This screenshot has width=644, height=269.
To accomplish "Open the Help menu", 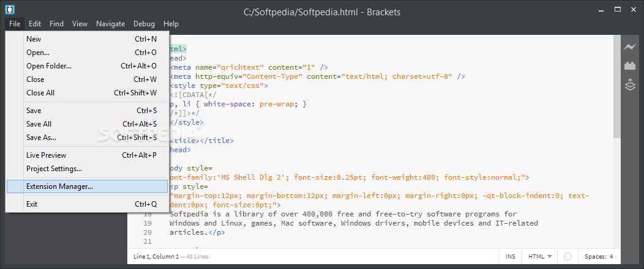I will (x=171, y=24).
